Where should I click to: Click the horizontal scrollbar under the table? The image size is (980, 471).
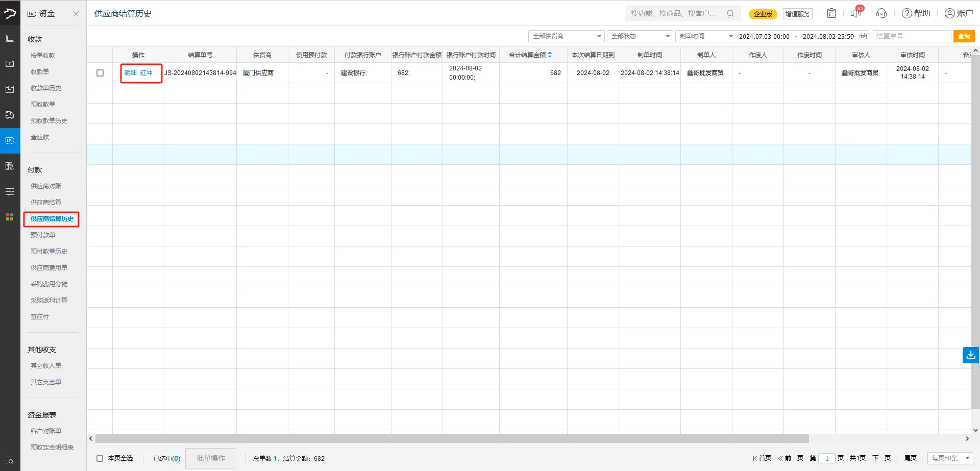click(x=452, y=439)
